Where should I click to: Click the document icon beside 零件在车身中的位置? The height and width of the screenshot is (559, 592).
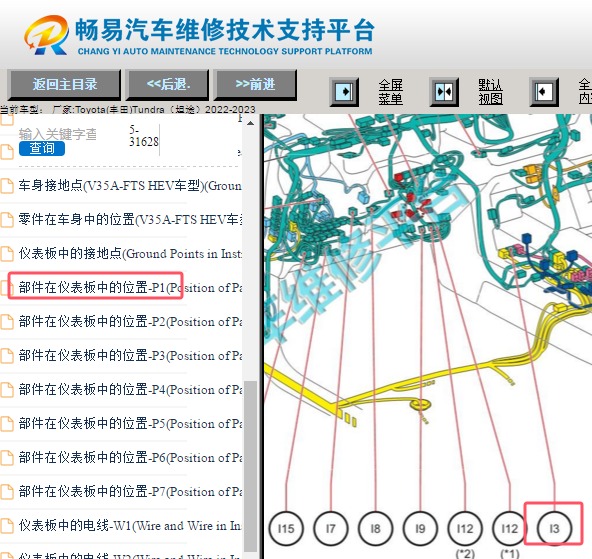[x=7, y=220]
